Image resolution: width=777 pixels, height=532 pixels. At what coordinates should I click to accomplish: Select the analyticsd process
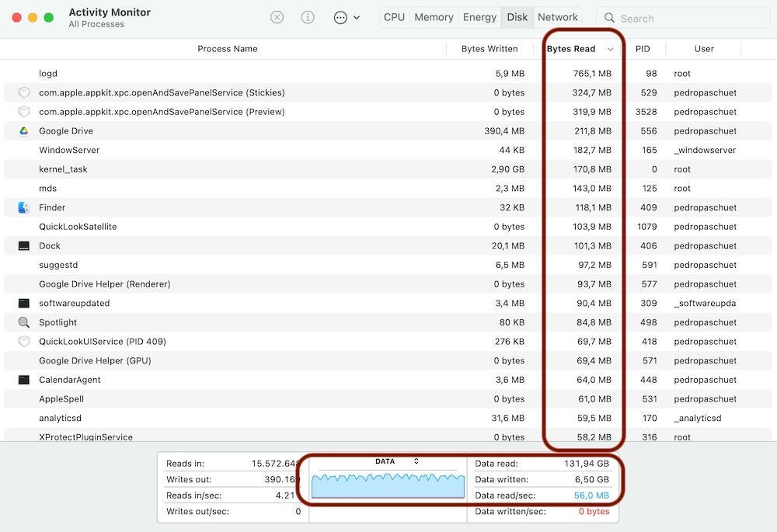(x=388, y=418)
